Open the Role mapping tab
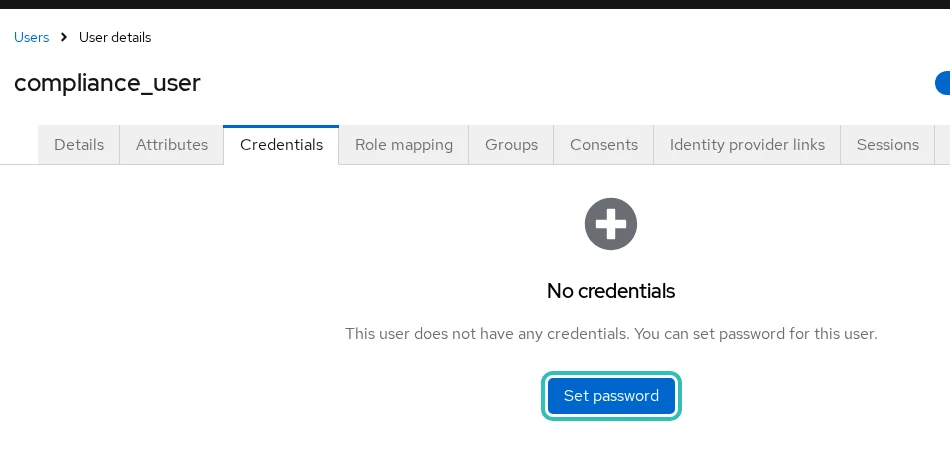Image resolution: width=950 pixels, height=470 pixels. [404, 145]
